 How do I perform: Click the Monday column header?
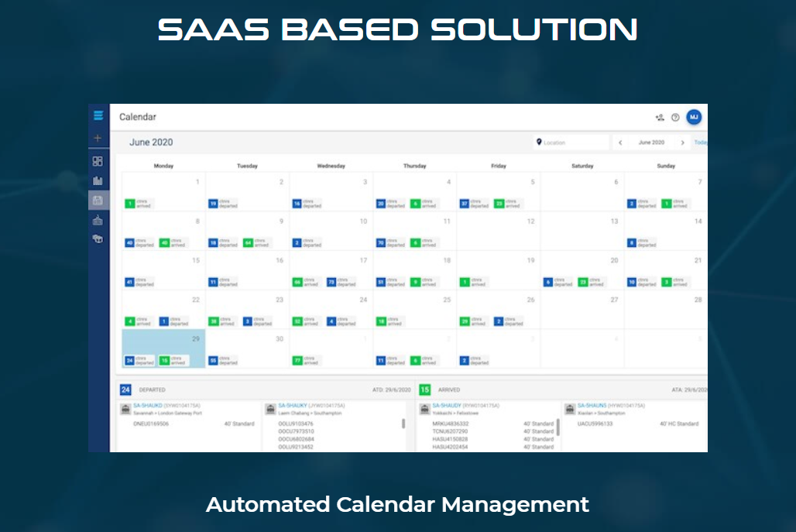[x=163, y=166]
